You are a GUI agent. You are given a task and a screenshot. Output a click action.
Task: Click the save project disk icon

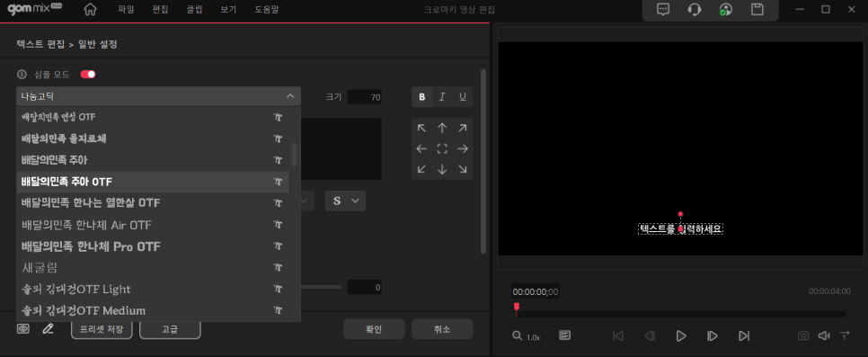pos(757,9)
